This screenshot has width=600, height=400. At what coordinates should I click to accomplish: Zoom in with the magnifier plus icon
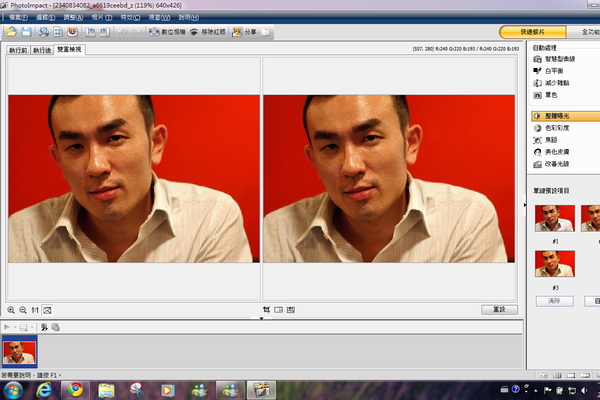[x=11, y=310]
